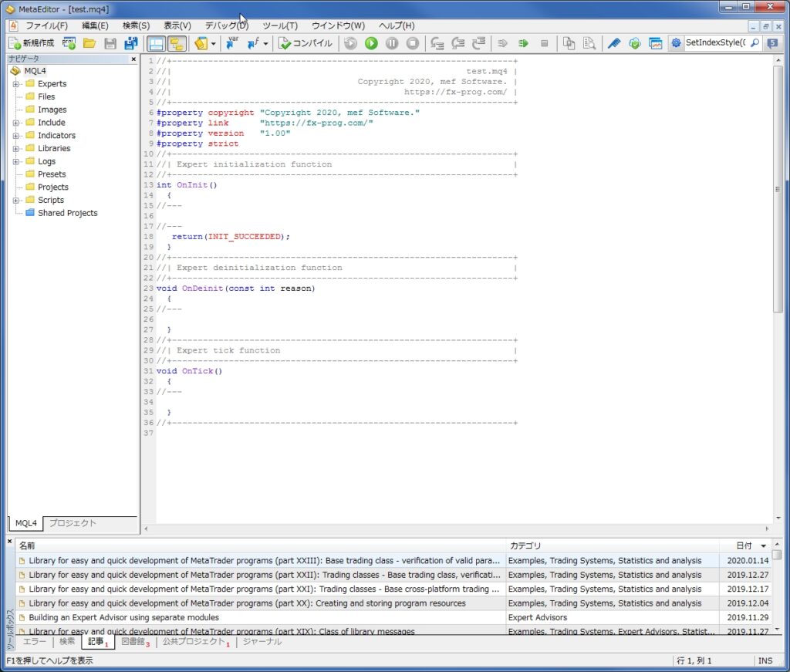Viewport: 790px width, 672px height.
Task: Expand the Scripts folder
Action: (x=15, y=200)
